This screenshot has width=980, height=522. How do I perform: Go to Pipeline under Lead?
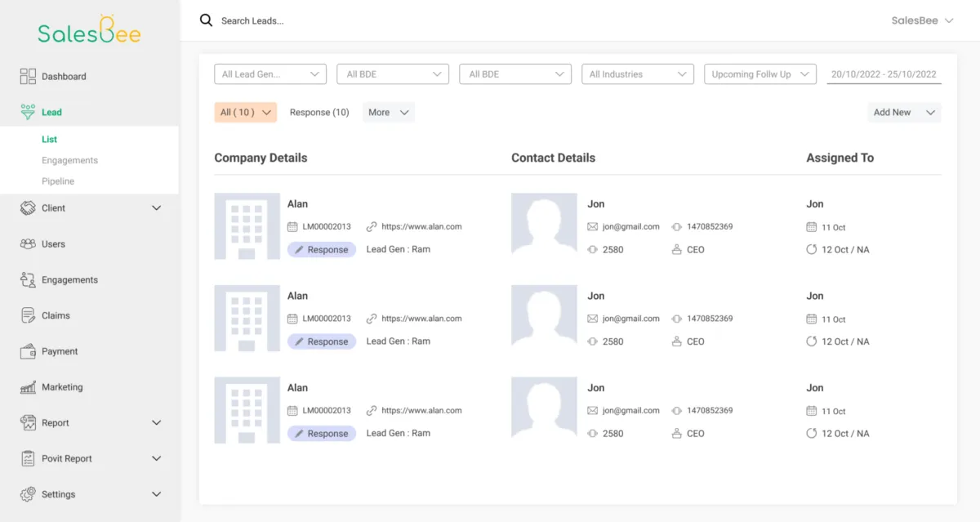[58, 181]
